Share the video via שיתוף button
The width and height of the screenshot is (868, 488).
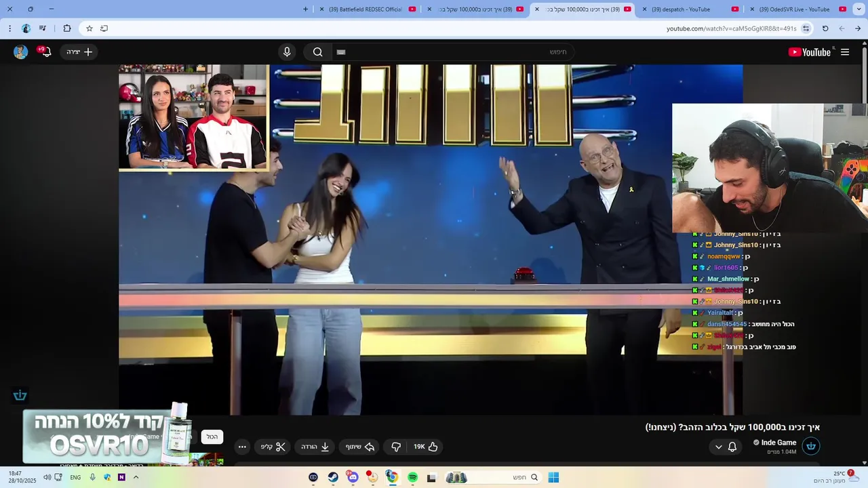360,447
